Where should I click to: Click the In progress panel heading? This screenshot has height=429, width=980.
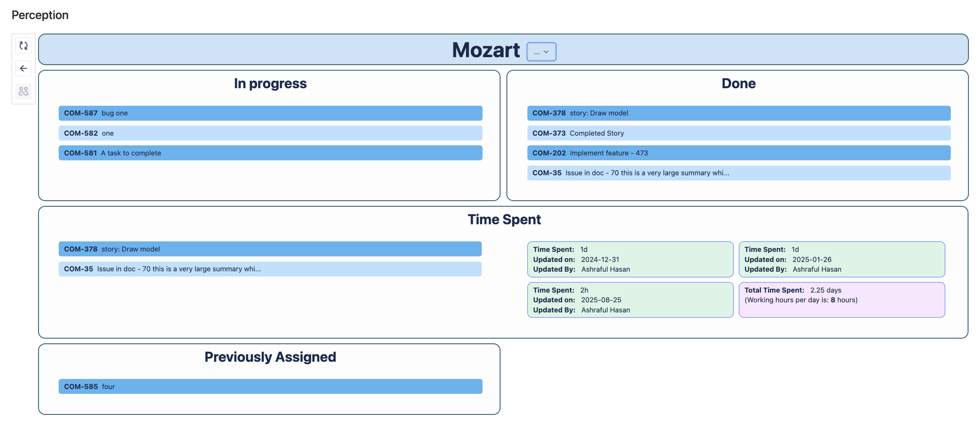(270, 84)
